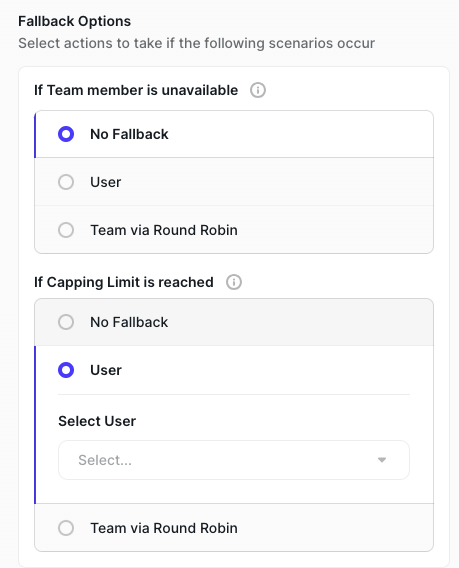
Task: Click the 'Select actions to take' description text
Action: (x=196, y=43)
